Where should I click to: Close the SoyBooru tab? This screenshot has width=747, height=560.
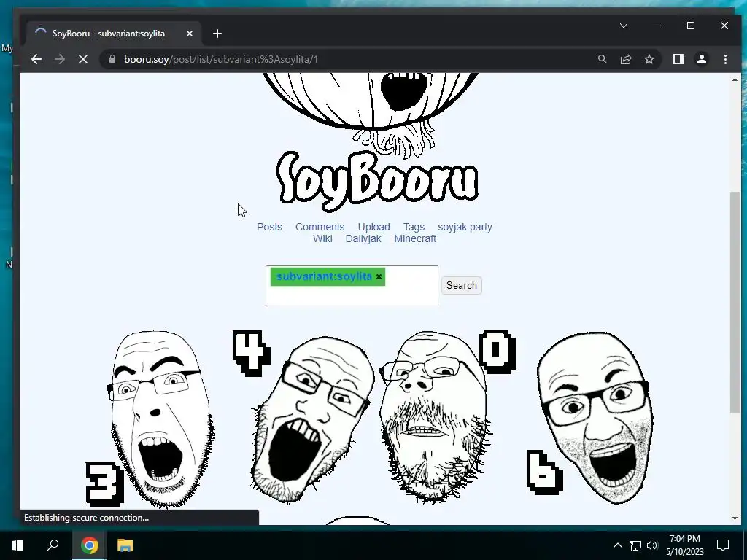coord(190,34)
